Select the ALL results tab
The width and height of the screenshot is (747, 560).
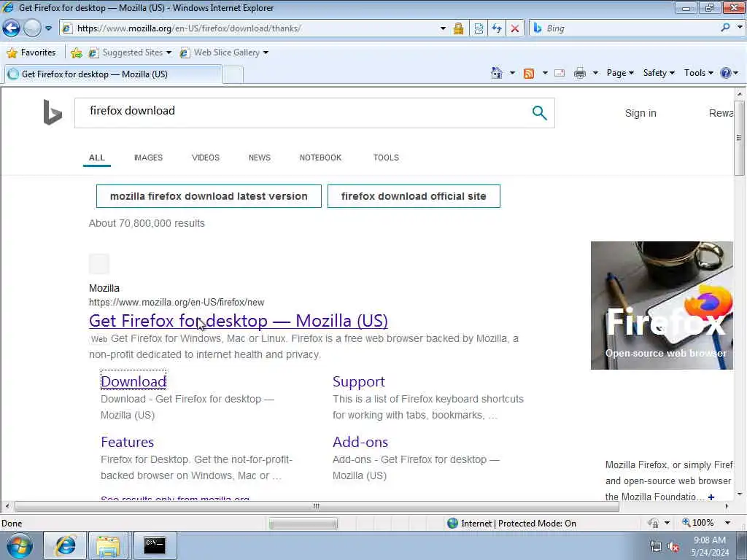coord(97,157)
